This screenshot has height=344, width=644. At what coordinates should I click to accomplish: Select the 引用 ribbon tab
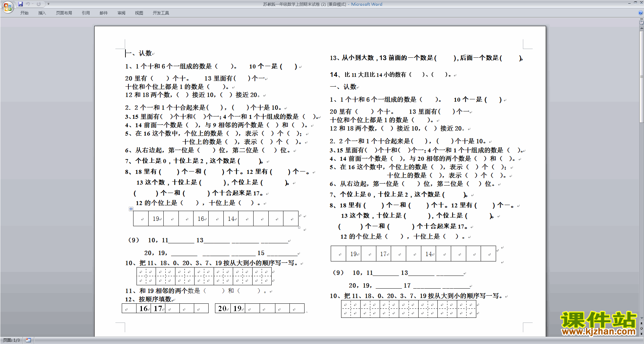(86, 13)
